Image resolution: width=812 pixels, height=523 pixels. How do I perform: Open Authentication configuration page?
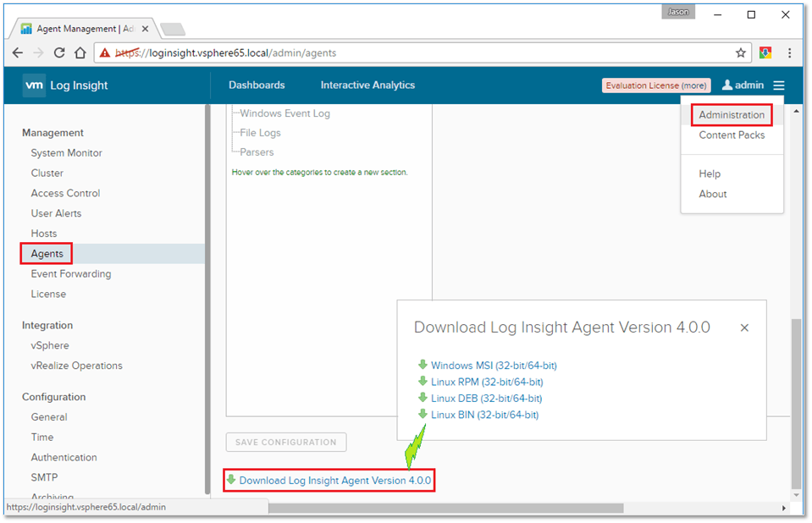(64, 458)
